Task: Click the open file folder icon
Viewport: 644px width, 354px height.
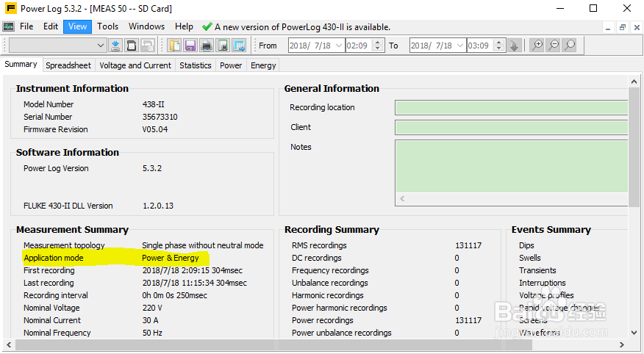Action: (x=174, y=45)
